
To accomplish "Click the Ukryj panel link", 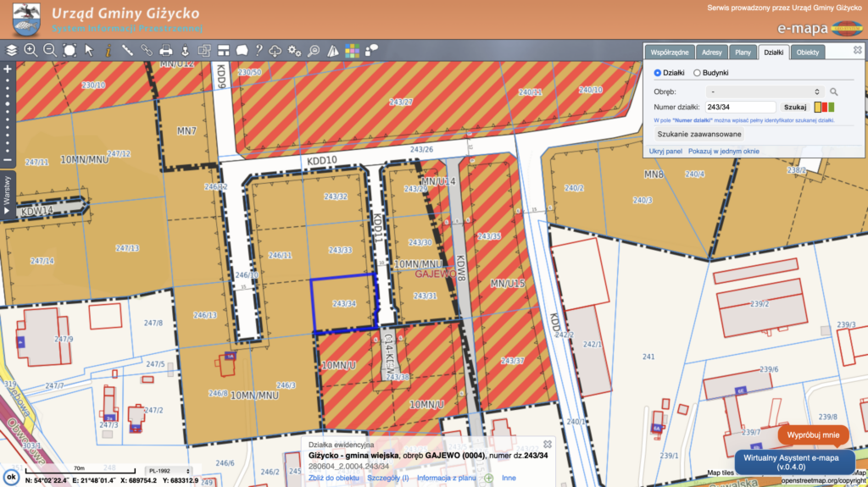I will coord(665,151).
